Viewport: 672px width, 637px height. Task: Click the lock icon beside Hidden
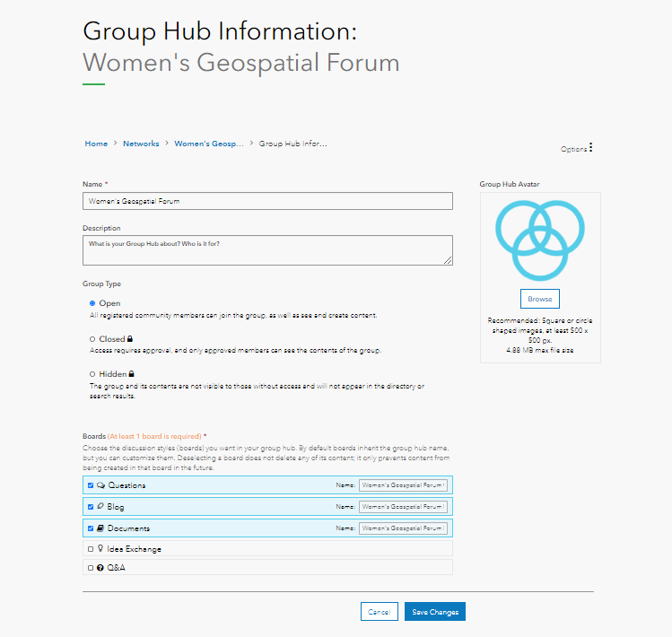[131, 373]
